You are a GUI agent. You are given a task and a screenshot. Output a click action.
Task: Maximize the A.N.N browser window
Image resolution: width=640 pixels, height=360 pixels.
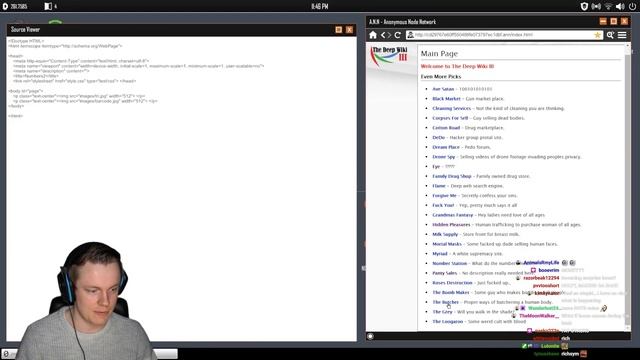pos(614,21)
